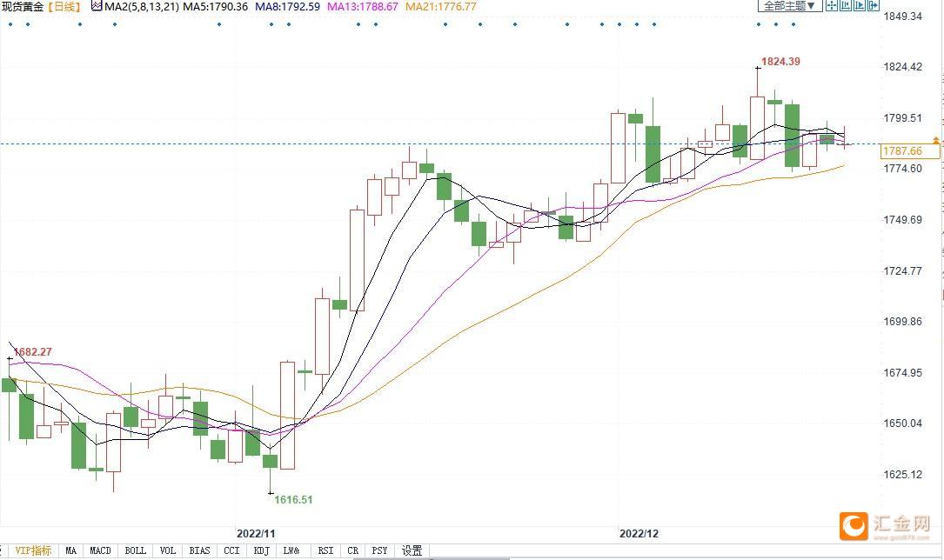Click the 1749.69 price axis value
The image size is (944, 560).
pyautogui.click(x=902, y=219)
